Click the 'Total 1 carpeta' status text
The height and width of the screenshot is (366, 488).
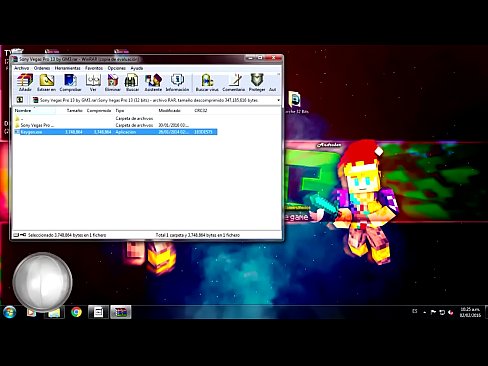click(x=198, y=235)
